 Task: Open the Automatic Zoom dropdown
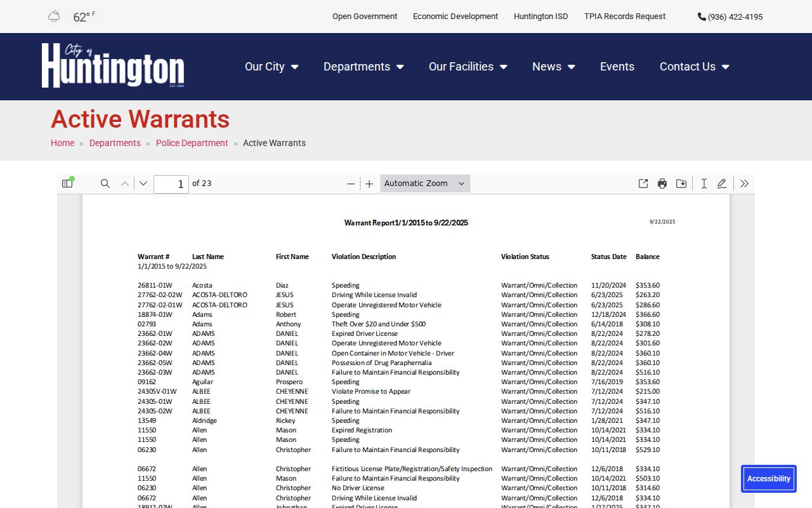pos(425,184)
